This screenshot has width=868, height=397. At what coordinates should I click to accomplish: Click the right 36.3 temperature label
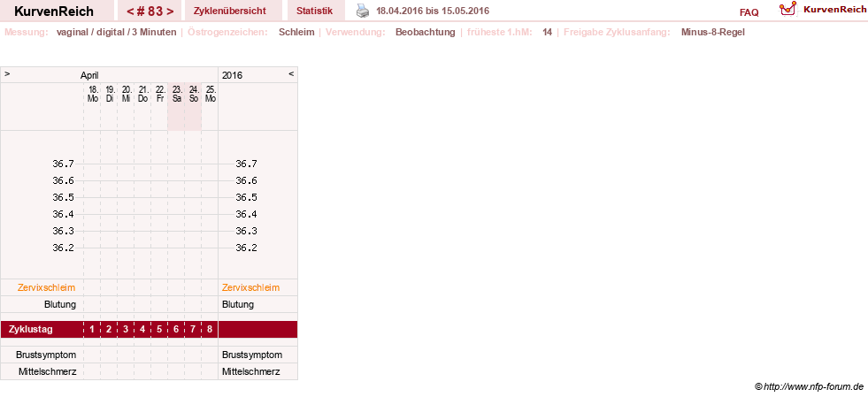coord(246,231)
